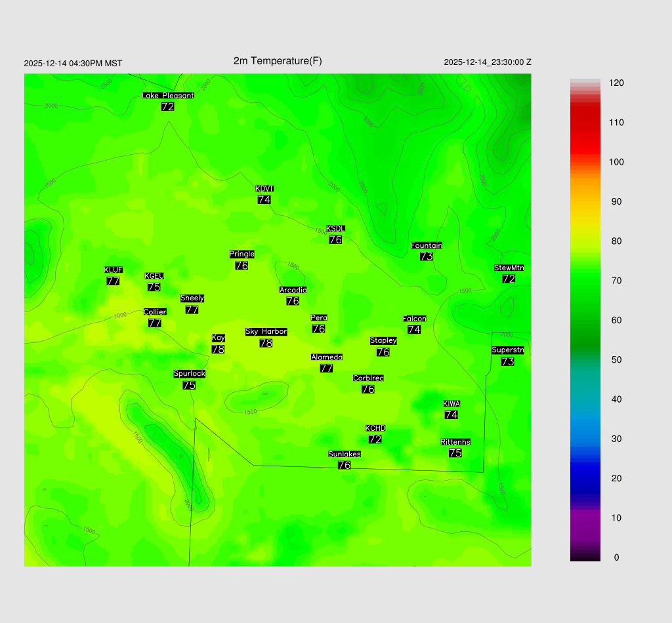Screen dimensions: 672x623
Task: Click the 2m Temperature(F) chart title
Action: 278,61
